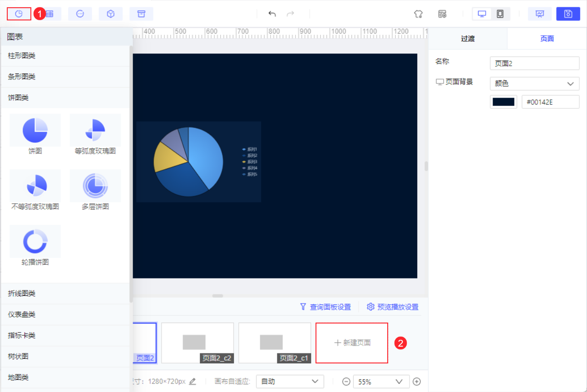Click the blue save icon button

(x=568, y=14)
